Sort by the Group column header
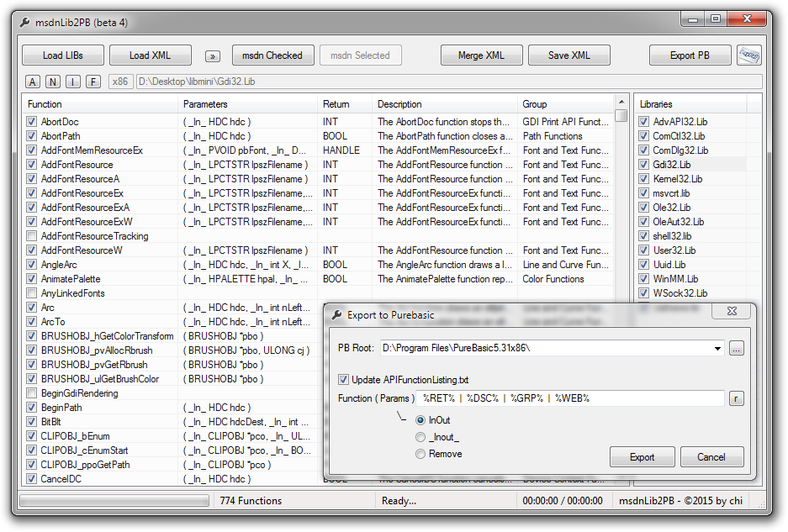This screenshot has height=532, width=788. (x=565, y=104)
